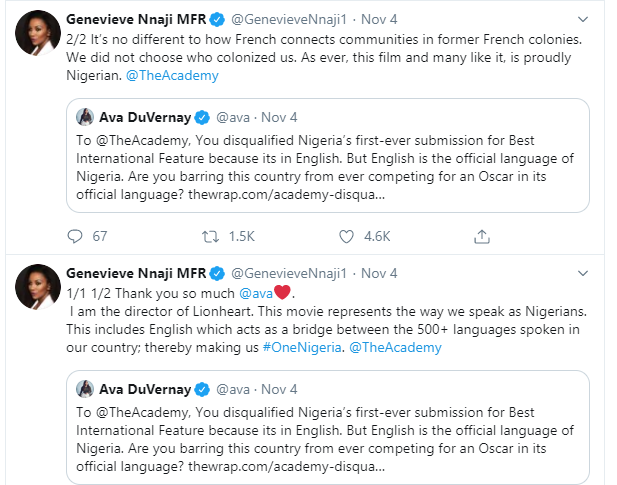Open the @ava mention in the thank-you tweet
The height and width of the screenshot is (485, 617).
click(x=254, y=293)
